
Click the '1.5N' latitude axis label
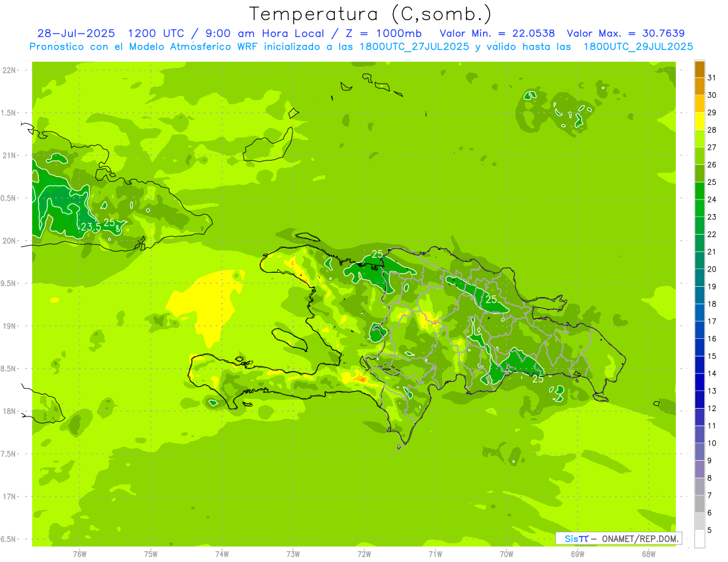pyautogui.click(x=10, y=113)
